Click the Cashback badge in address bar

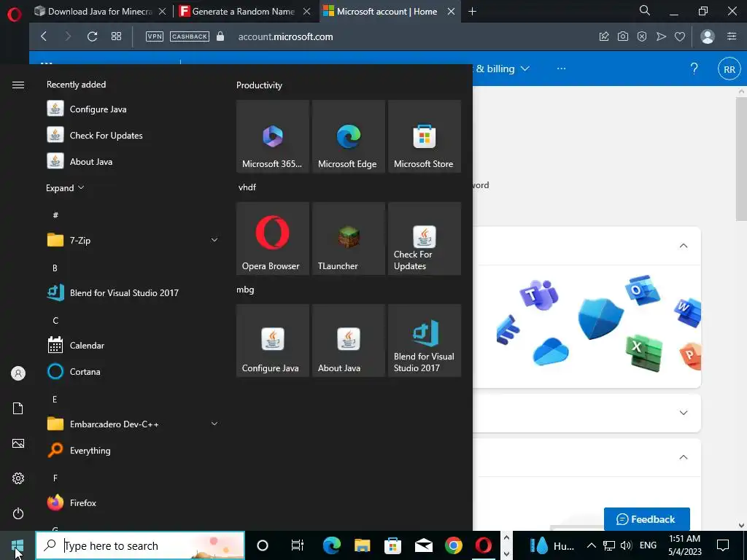tap(190, 36)
